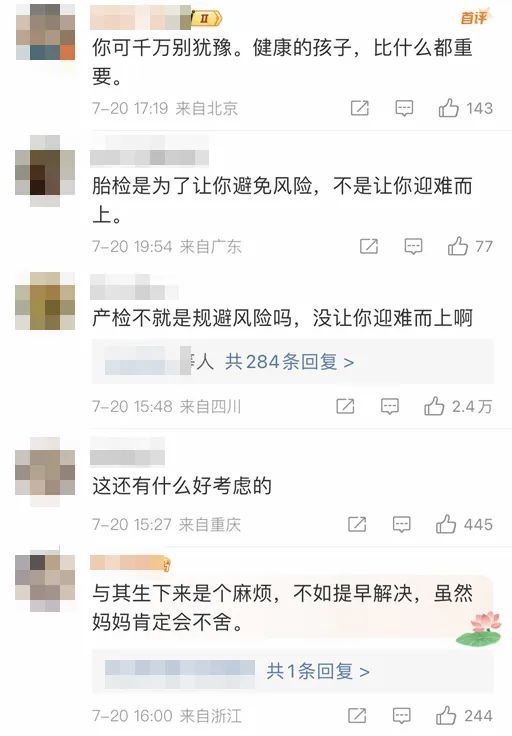
Task: Share the 7-20 15:48 Sichuan comment
Action: tap(345, 406)
